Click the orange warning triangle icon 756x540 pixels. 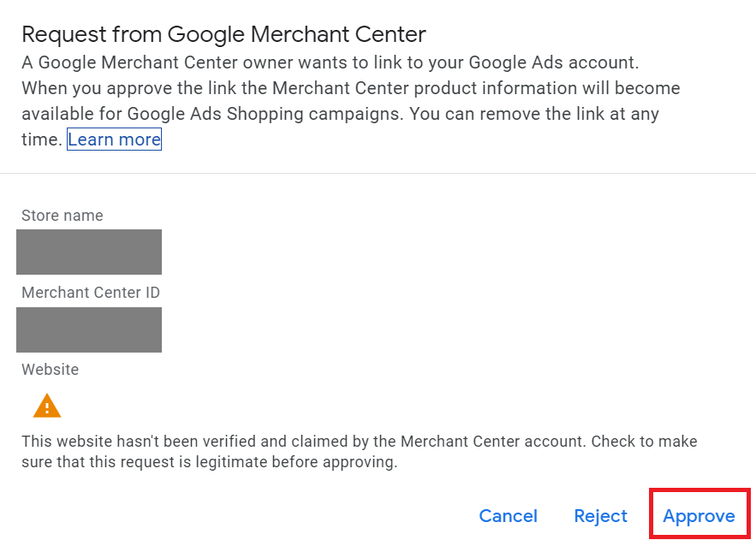tap(47, 406)
